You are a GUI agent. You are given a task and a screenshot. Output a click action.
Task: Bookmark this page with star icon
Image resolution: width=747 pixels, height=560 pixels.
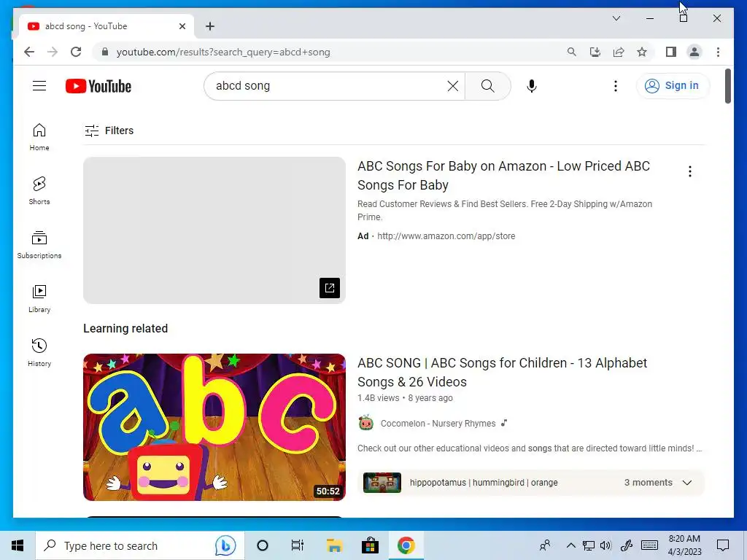[x=642, y=52]
